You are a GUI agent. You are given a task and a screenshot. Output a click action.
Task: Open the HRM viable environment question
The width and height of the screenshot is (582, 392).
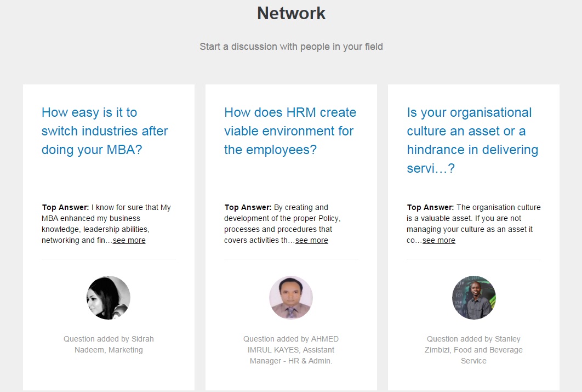coord(289,131)
